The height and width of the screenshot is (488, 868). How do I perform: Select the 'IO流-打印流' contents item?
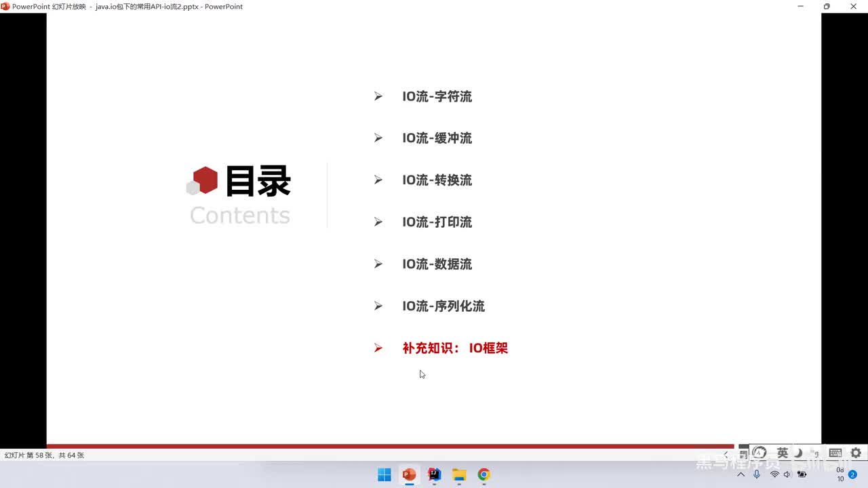tap(437, 222)
